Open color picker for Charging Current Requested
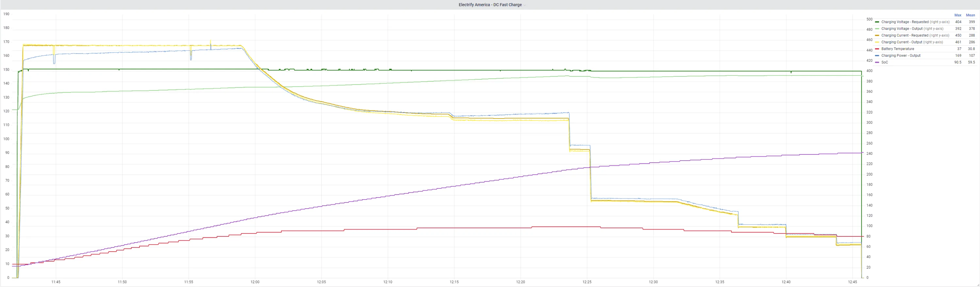This screenshot has height=287, width=980. pos(877,35)
